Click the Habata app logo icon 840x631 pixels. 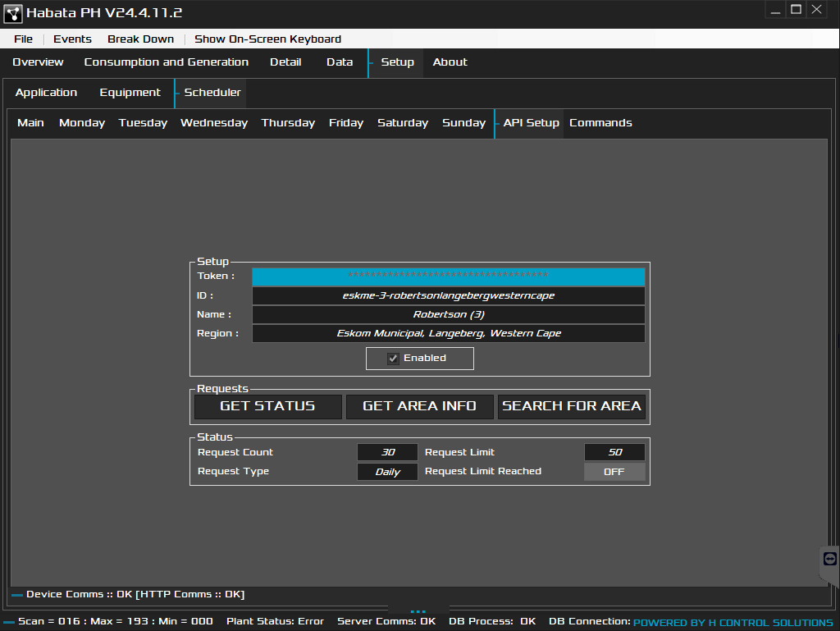[13, 13]
